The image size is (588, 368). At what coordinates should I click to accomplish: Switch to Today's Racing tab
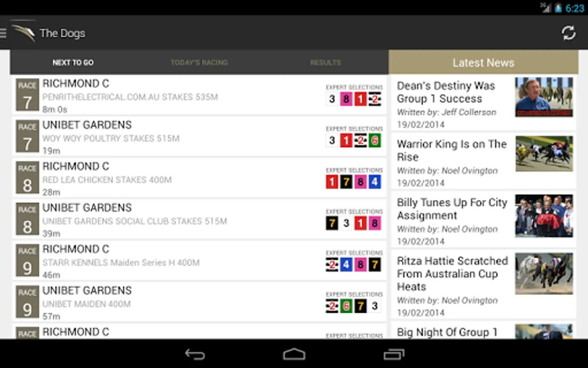199,63
